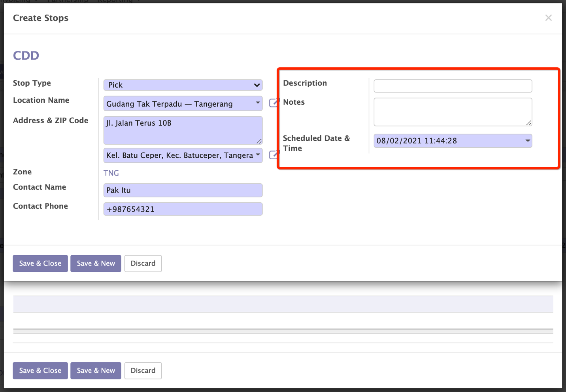566x392 pixels.
Task: Expand the Location Name dropdown arrow
Action: (x=258, y=103)
